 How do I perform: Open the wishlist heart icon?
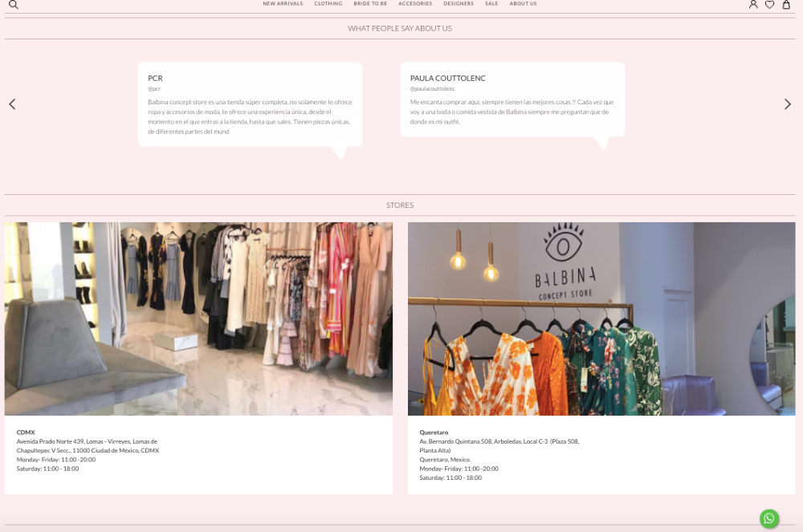(x=769, y=4)
